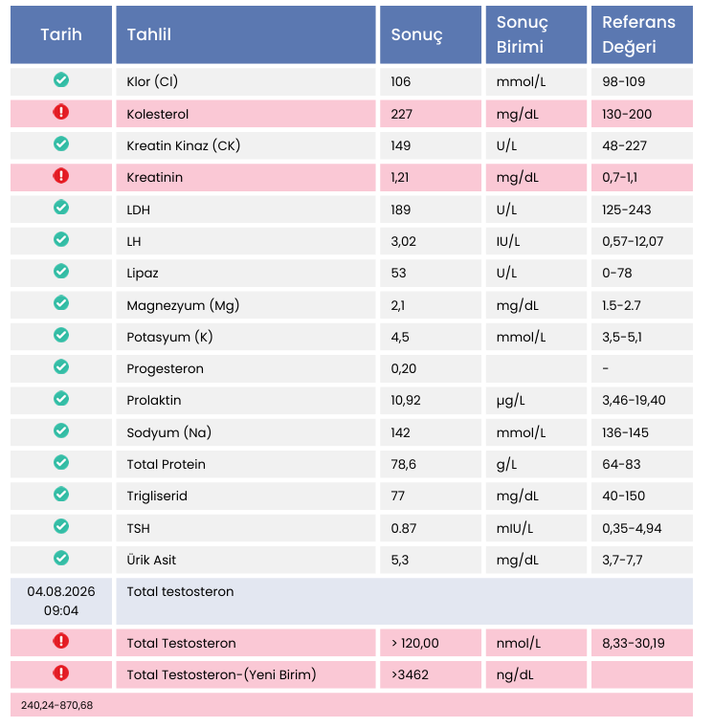
Task: Click the Sonuç column header
Action: point(431,34)
